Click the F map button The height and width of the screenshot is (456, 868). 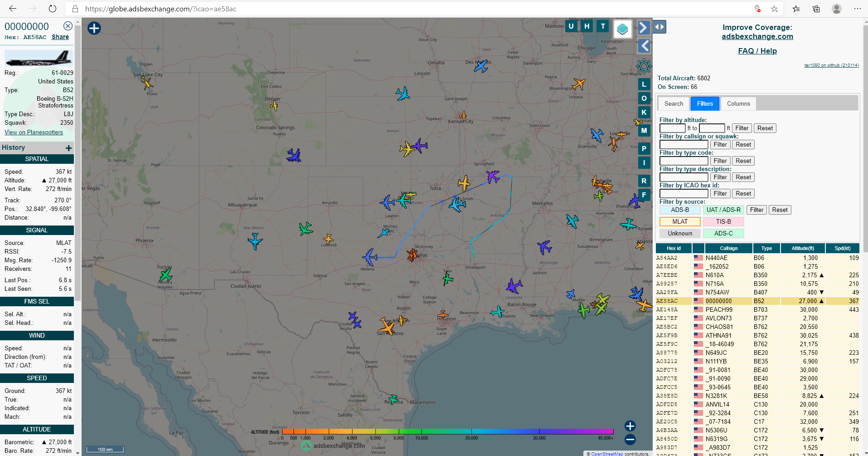[644, 195]
